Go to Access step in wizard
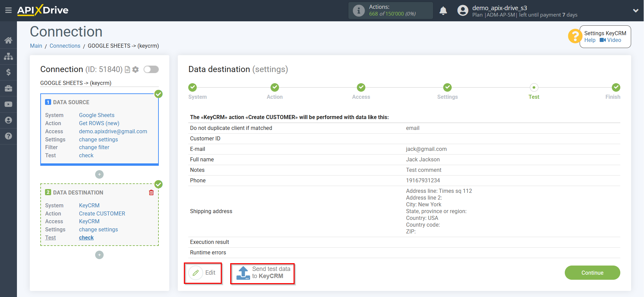Viewport: 644px width, 297px height. pos(361,92)
